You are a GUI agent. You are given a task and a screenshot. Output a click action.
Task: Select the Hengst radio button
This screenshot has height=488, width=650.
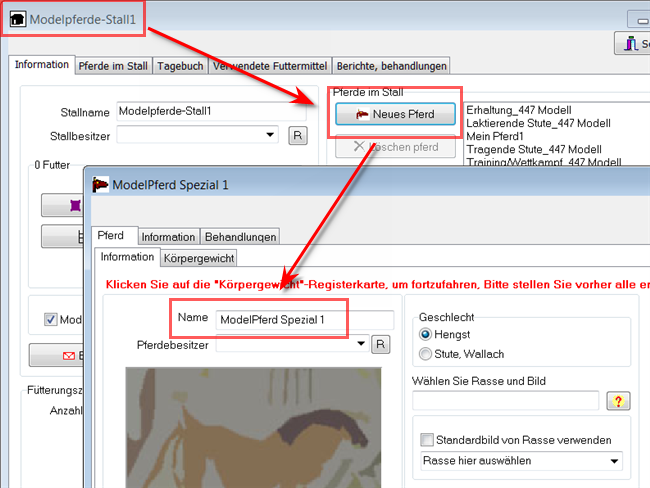coord(425,334)
